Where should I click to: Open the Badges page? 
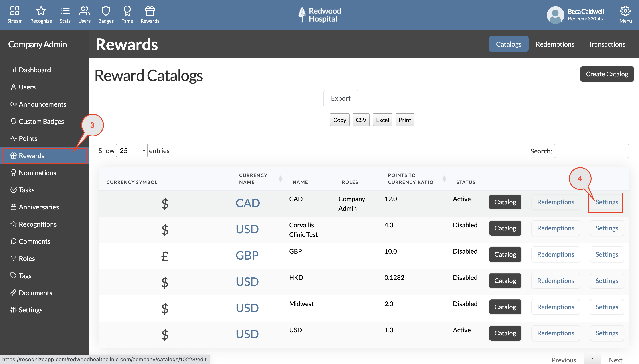click(106, 14)
